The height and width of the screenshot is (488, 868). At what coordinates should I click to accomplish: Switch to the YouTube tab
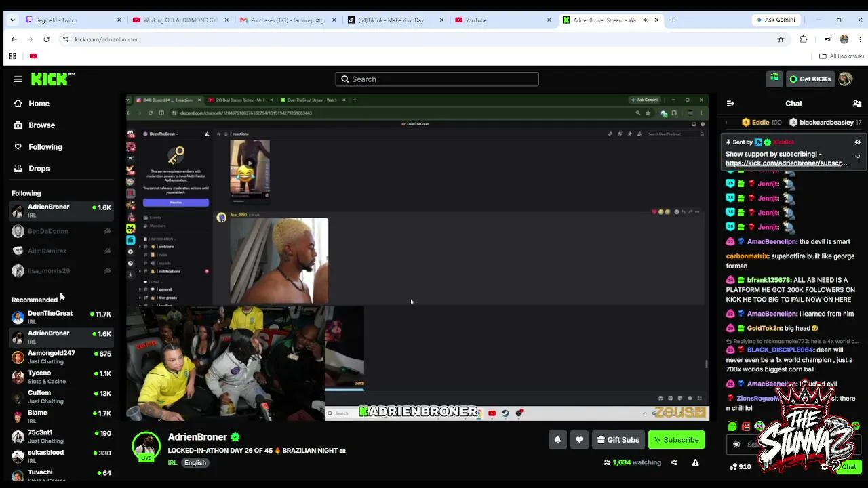click(504, 20)
